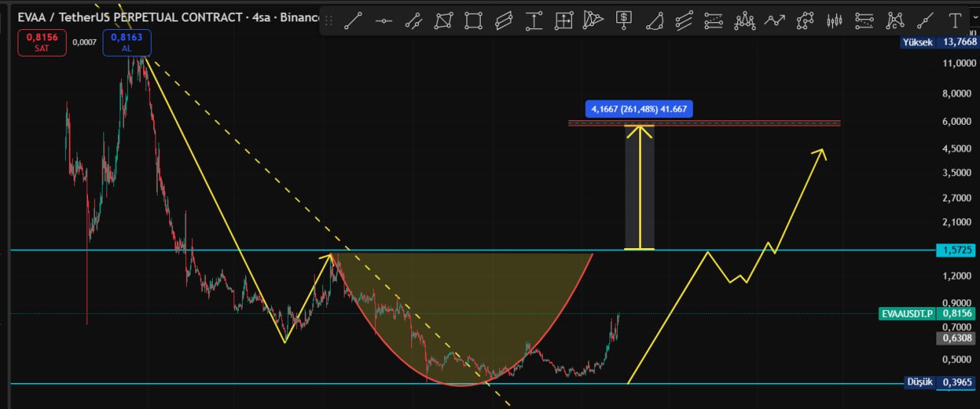Image resolution: width=980 pixels, height=409 pixels.
Task: Click the red SAT sell button
Action: pyautogui.click(x=42, y=41)
